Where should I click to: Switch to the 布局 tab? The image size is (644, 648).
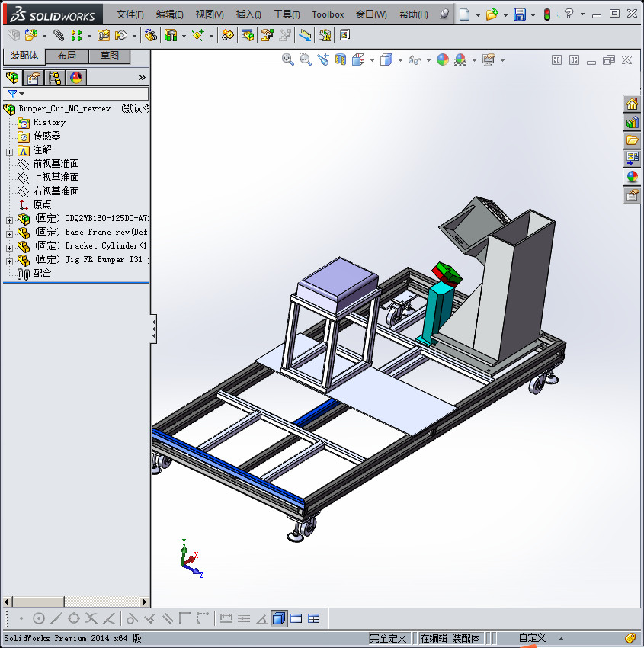66,56
